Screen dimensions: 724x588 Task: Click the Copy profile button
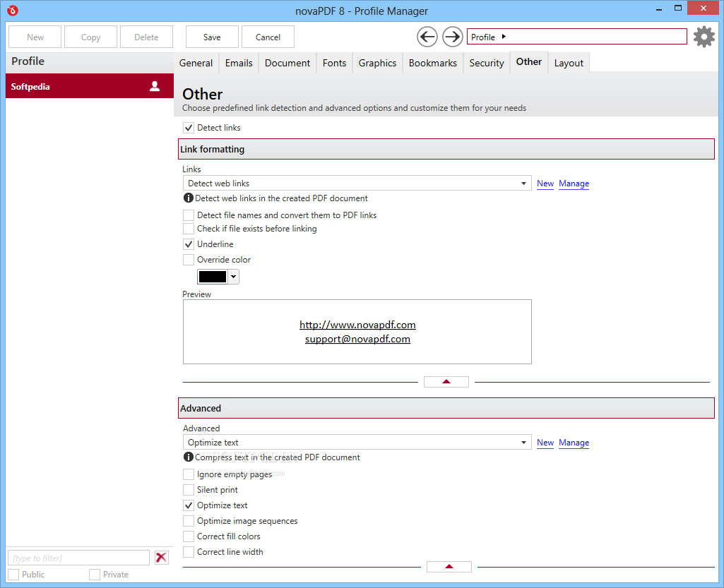coord(90,37)
